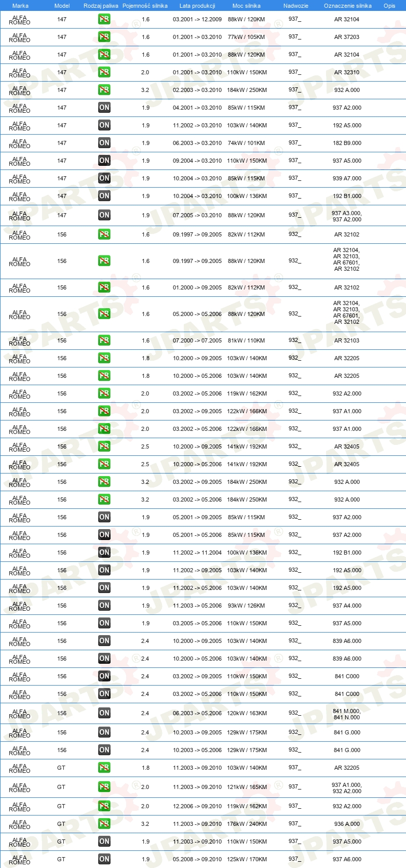Click the engine code 182 B9.000
This screenshot has width=406, height=868.
tap(347, 143)
